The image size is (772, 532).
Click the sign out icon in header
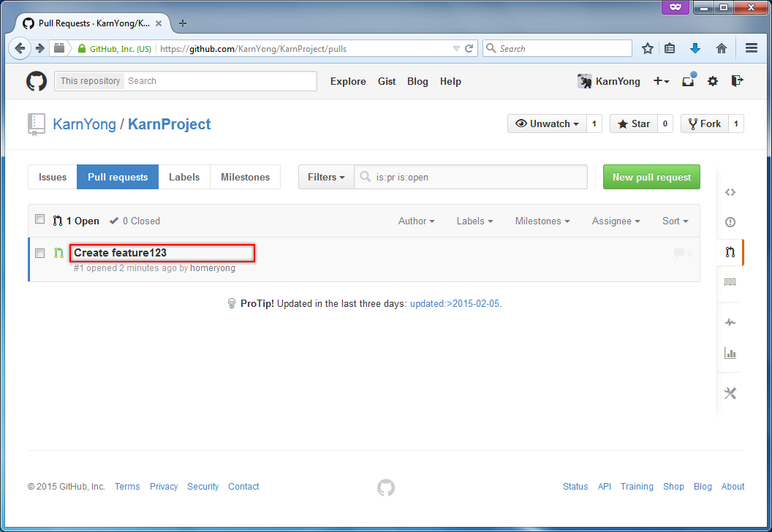(x=737, y=81)
